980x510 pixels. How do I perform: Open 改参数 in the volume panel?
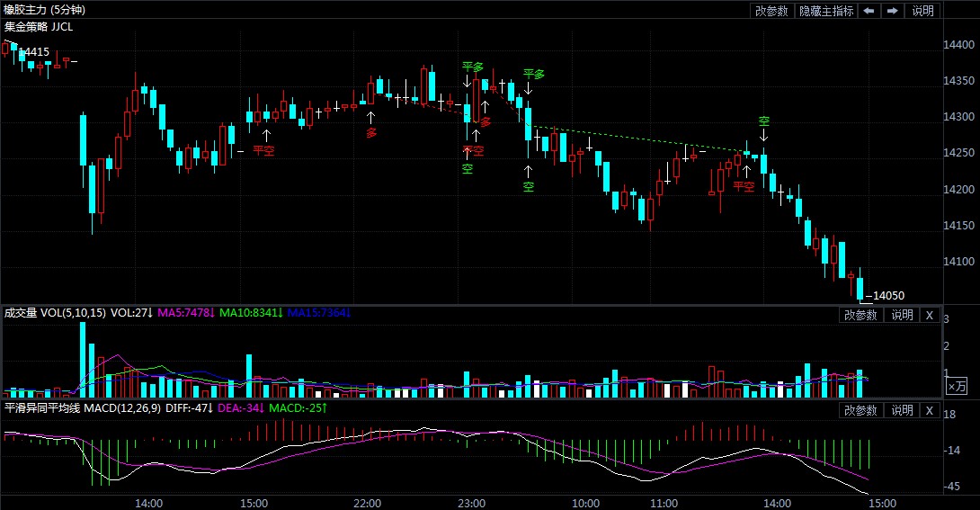click(x=860, y=315)
